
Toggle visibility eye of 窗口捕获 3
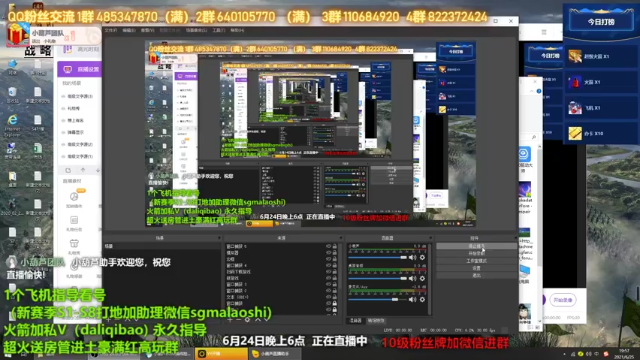(328, 284)
